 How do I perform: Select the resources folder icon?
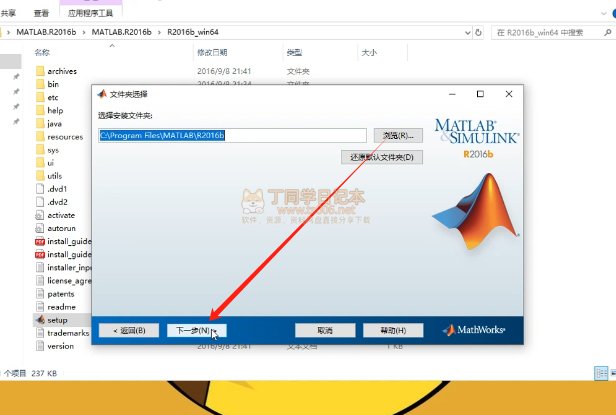[x=40, y=137]
